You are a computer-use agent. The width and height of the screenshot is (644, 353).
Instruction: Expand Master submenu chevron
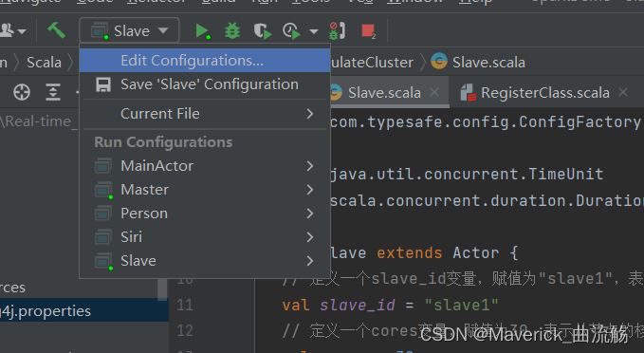[x=310, y=190]
